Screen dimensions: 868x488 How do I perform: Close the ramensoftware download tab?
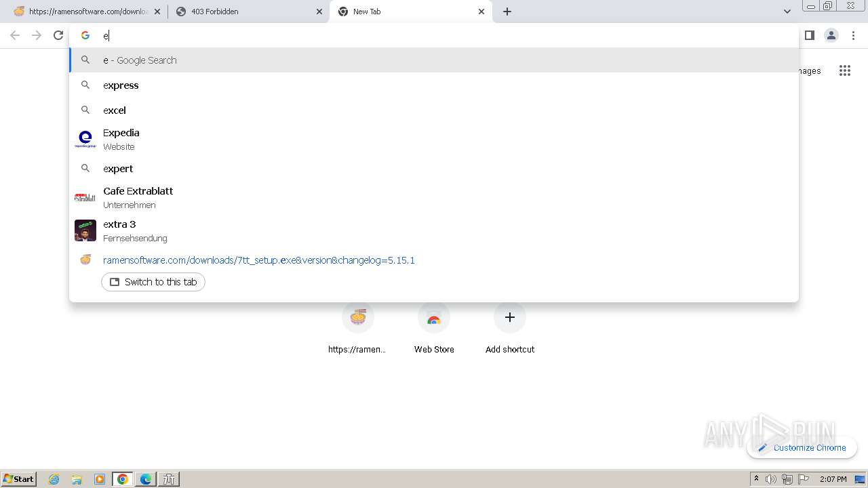point(157,12)
